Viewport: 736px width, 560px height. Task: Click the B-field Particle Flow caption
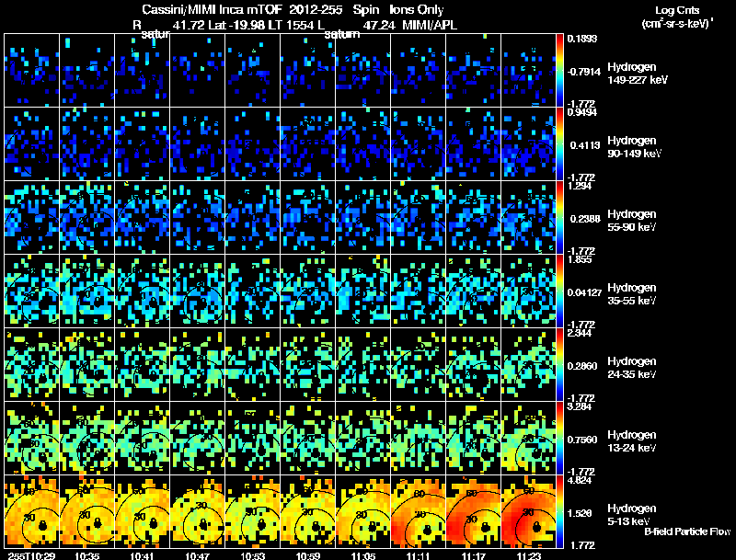[687, 531]
